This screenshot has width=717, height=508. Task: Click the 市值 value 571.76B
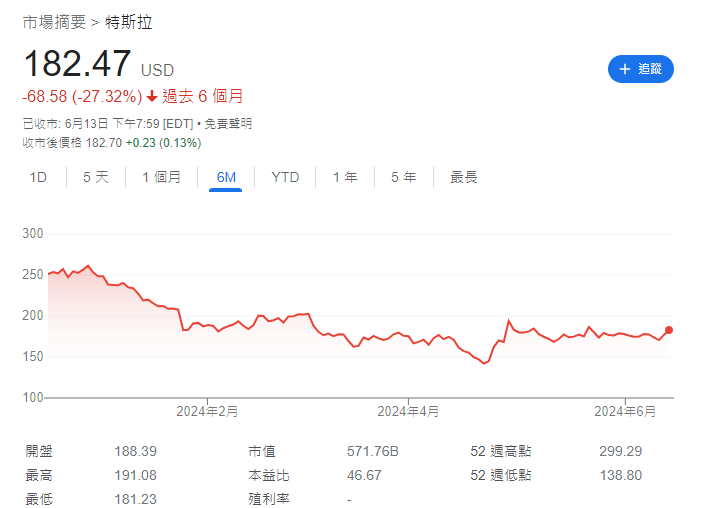373,452
